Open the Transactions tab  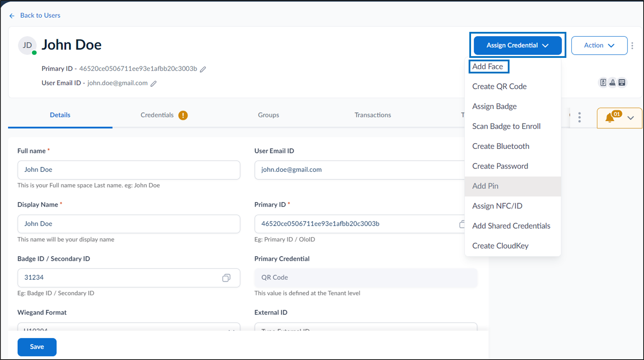click(x=373, y=115)
